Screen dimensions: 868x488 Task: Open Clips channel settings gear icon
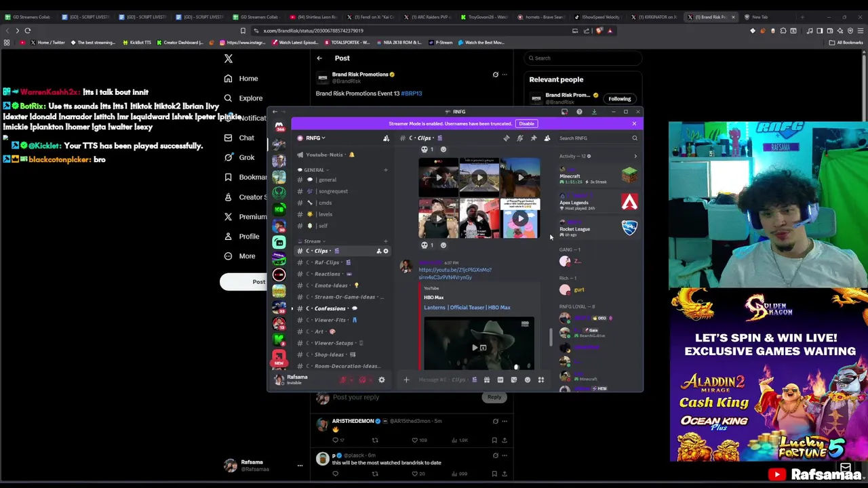[386, 251]
